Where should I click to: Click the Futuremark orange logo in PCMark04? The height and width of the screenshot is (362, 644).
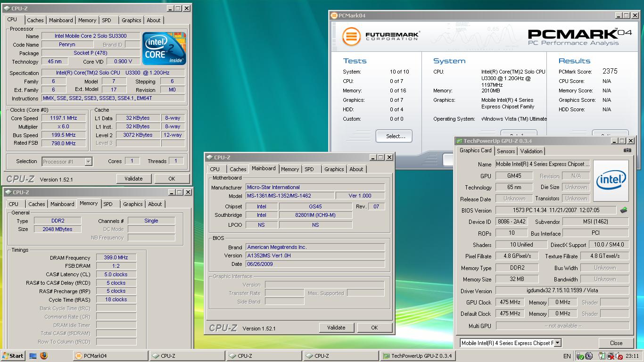point(351,36)
